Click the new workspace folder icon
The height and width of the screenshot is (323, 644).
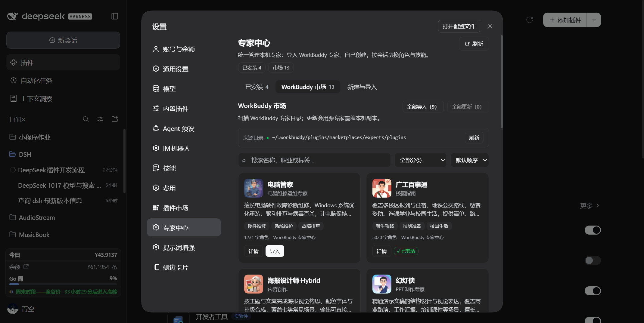click(115, 119)
